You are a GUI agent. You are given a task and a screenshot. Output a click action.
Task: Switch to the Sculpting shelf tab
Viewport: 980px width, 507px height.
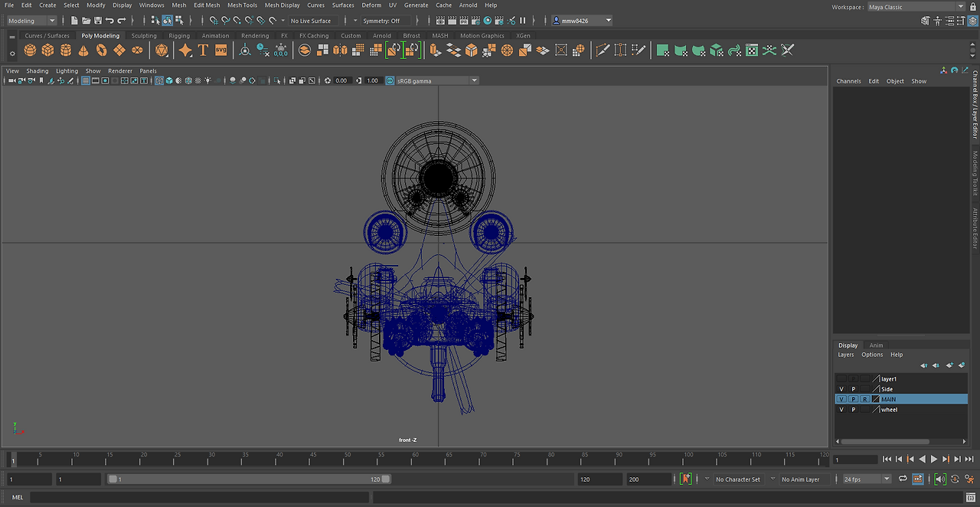[x=144, y=35]
